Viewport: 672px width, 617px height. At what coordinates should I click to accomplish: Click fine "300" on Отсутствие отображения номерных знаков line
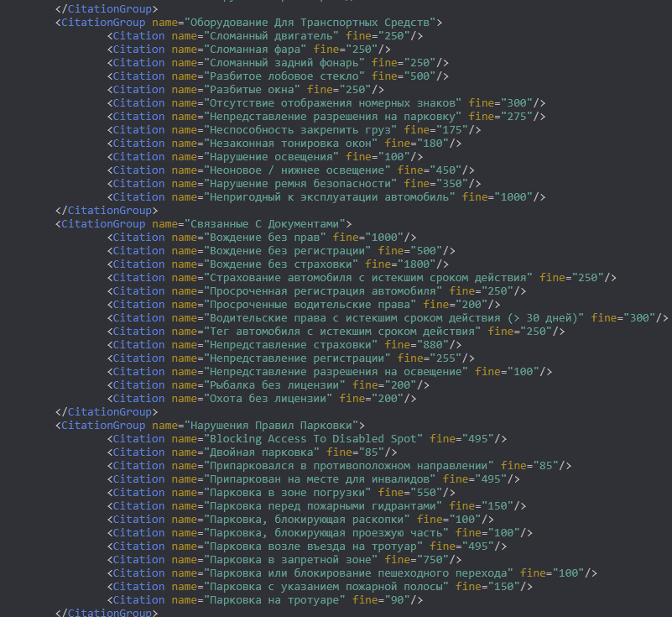point(518,103)
